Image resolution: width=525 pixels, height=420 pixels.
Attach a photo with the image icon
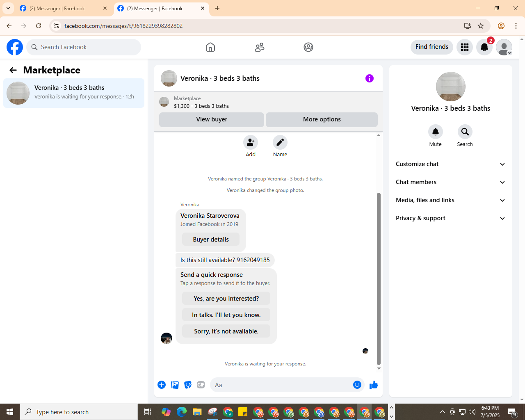(x=175, y=385)
